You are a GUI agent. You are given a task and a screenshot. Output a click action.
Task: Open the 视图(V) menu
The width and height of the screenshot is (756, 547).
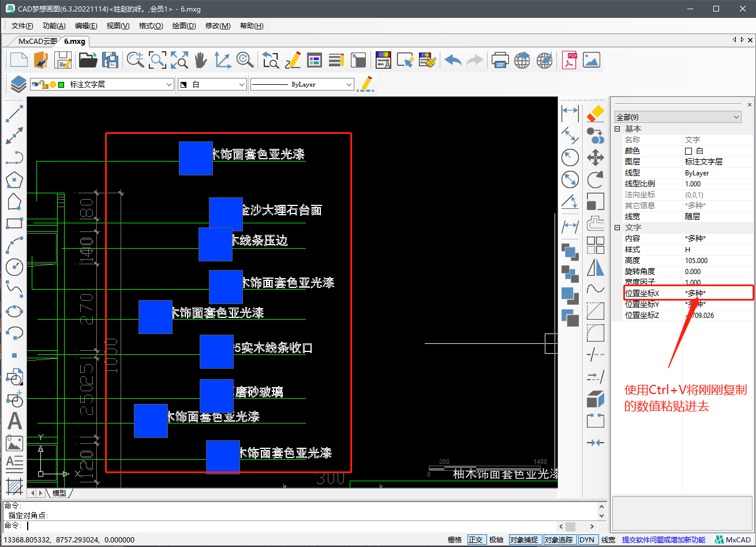pos(118,26)
